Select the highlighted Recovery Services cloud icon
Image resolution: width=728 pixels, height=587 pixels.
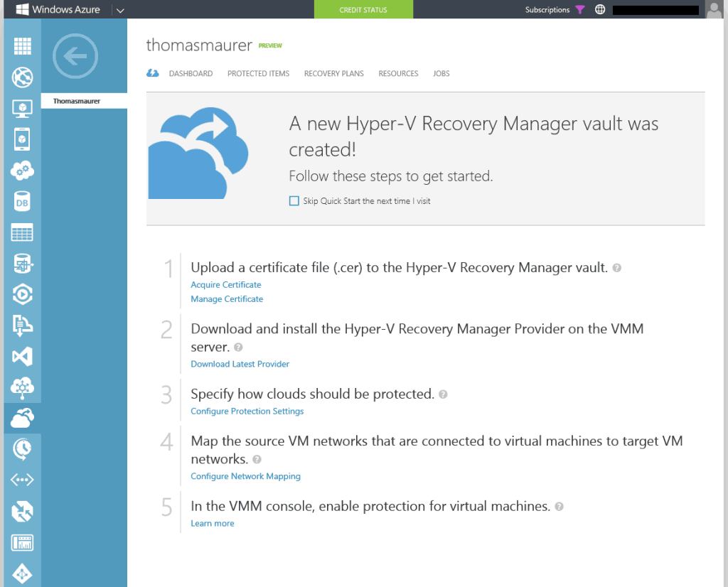[22, 418]
